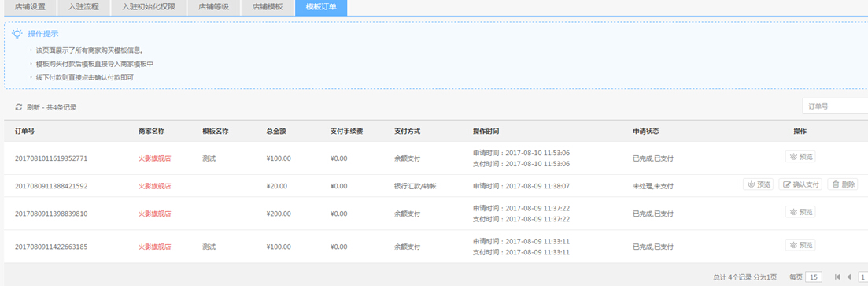Viewport: 868px width, 286px height.
Task: Open 火影旗舰店 link in first order row
Action: click(x=154, y=158)
